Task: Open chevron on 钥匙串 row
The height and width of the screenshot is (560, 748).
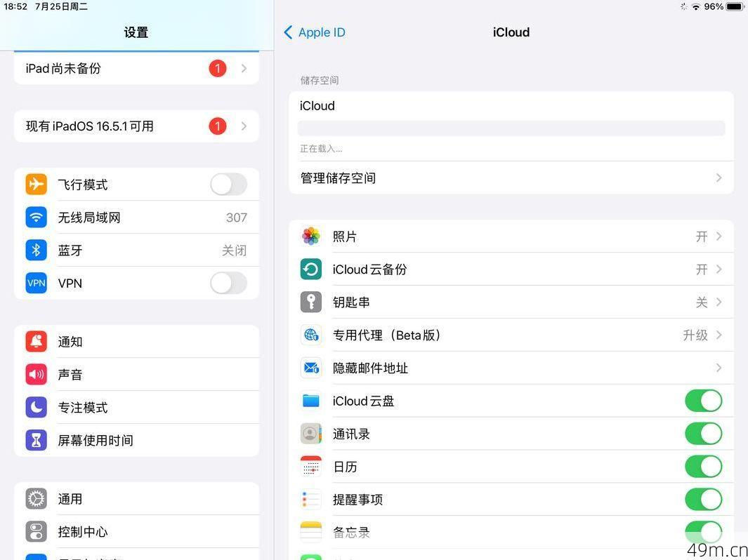Action: tap(719, 302)
